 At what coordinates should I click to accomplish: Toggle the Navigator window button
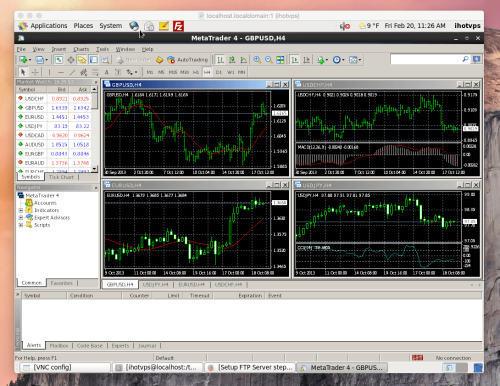click(82, 60)
